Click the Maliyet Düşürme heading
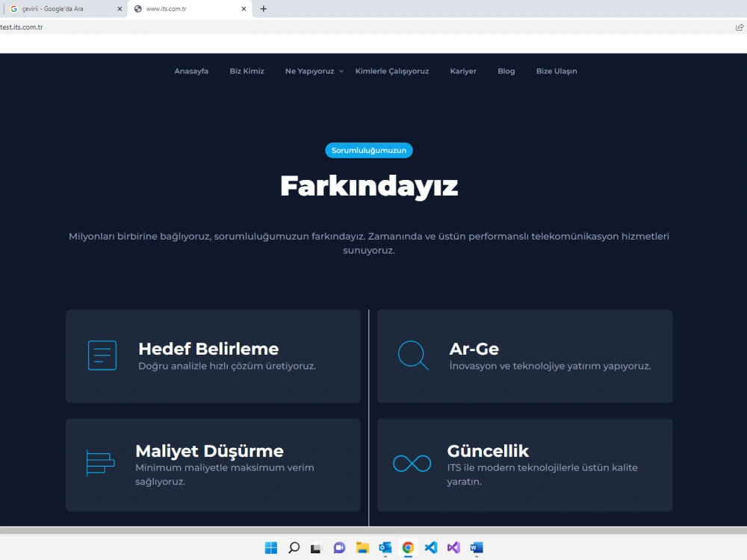Screen dimensions: 747x560 210,450
